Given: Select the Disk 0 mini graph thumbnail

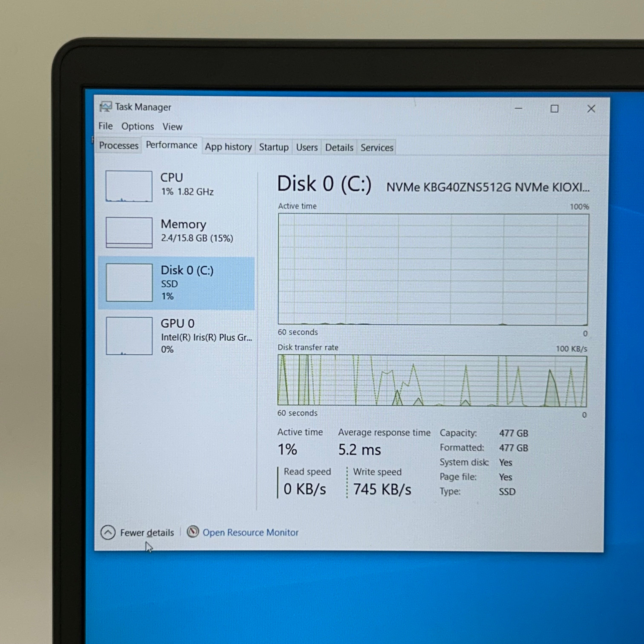Looking at the screenshot, I should (x=129, y=283).
